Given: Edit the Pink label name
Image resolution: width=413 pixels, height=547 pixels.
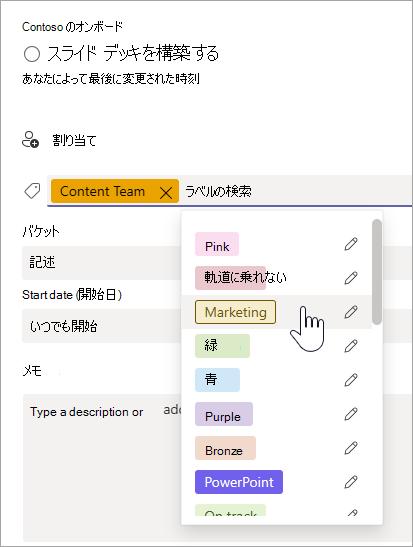Looking at the screenshot, I should [351, 244].
